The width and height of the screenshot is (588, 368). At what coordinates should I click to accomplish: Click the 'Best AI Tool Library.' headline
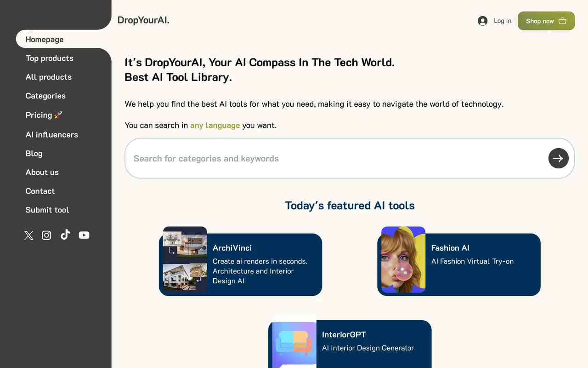178,77
